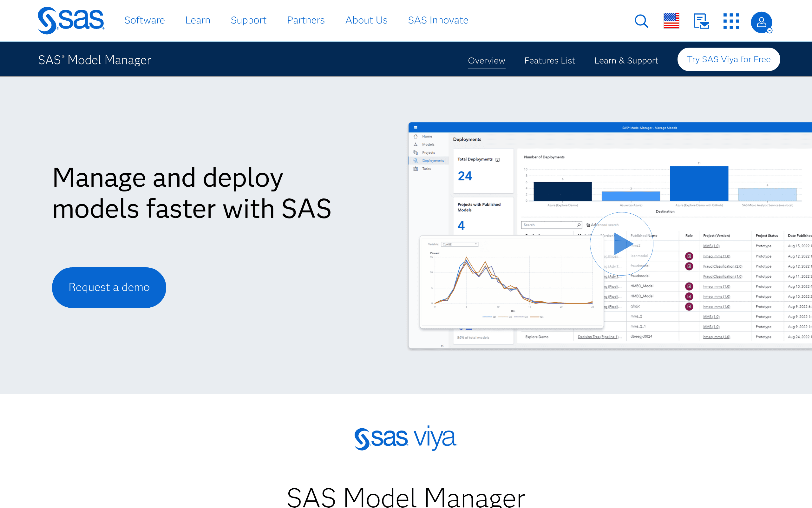Screen dimensions: 812x508
Task: Click the 'Manage and deploy models faster' heading
Action: click(192, 193)
